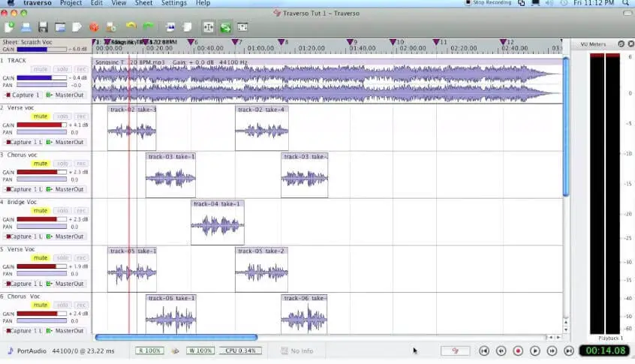
Task: Open Capture 1 L selector on Bridge Voc
Action: [24, 237]
